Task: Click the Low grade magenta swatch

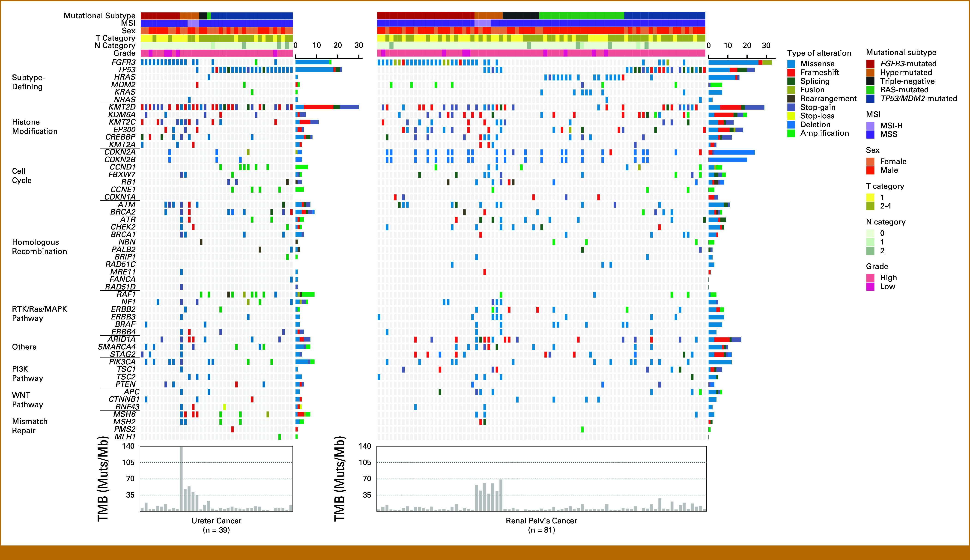Action: coord(870,286)
